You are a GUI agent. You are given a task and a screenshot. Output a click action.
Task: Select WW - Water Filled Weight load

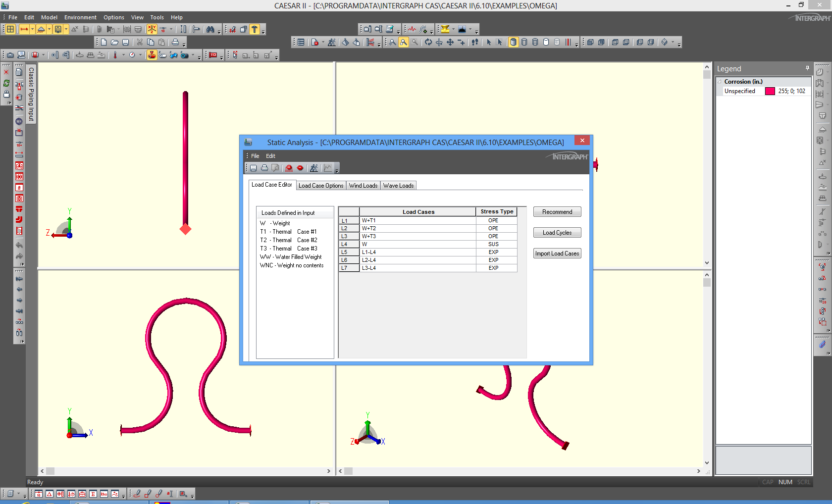tap(291, 257)
